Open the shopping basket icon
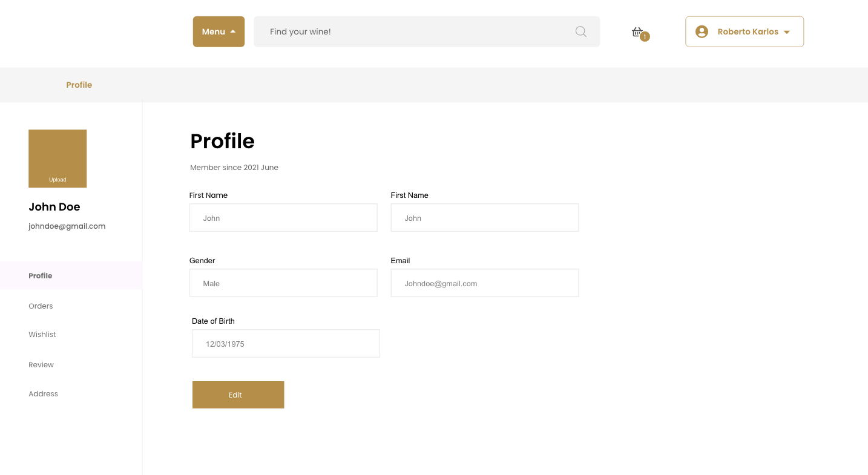Screen dimensions: 868x475 pos(637,31)
